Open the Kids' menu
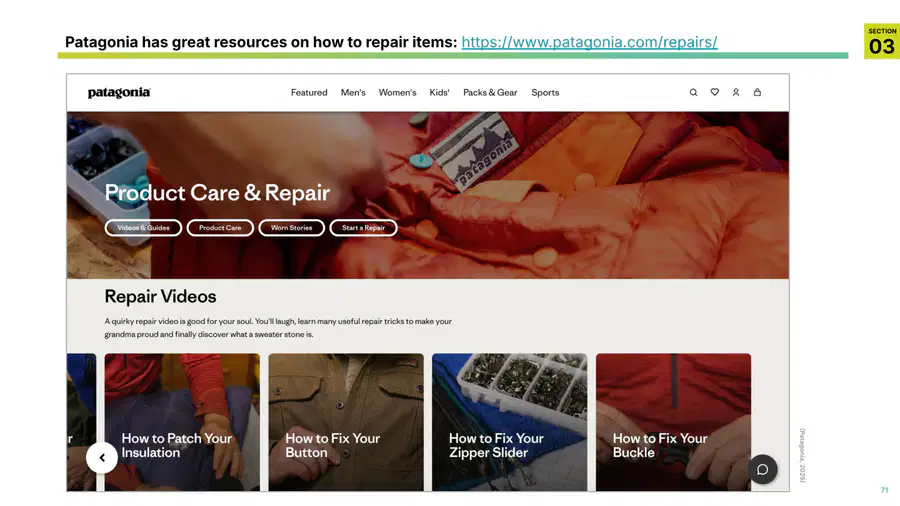Screen dimensions: 900x506 click(x=439, y=92)
